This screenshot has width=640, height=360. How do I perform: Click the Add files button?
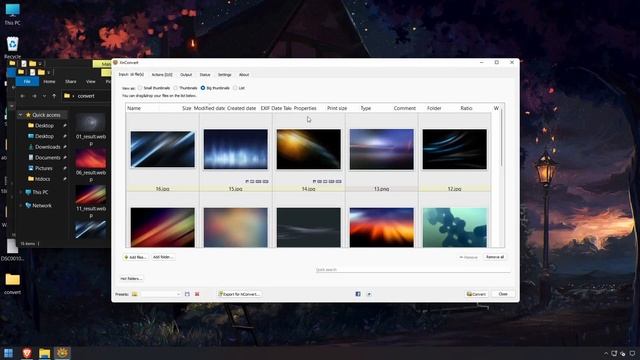[135, 257]
